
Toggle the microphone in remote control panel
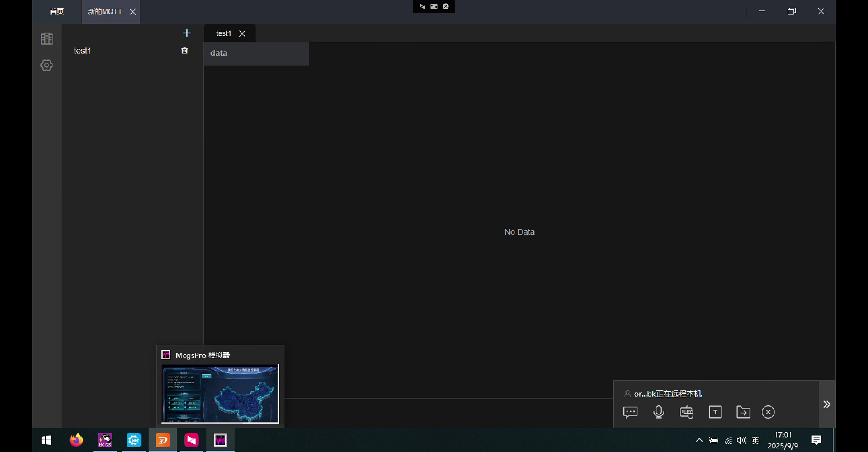[x=659, y=412]
